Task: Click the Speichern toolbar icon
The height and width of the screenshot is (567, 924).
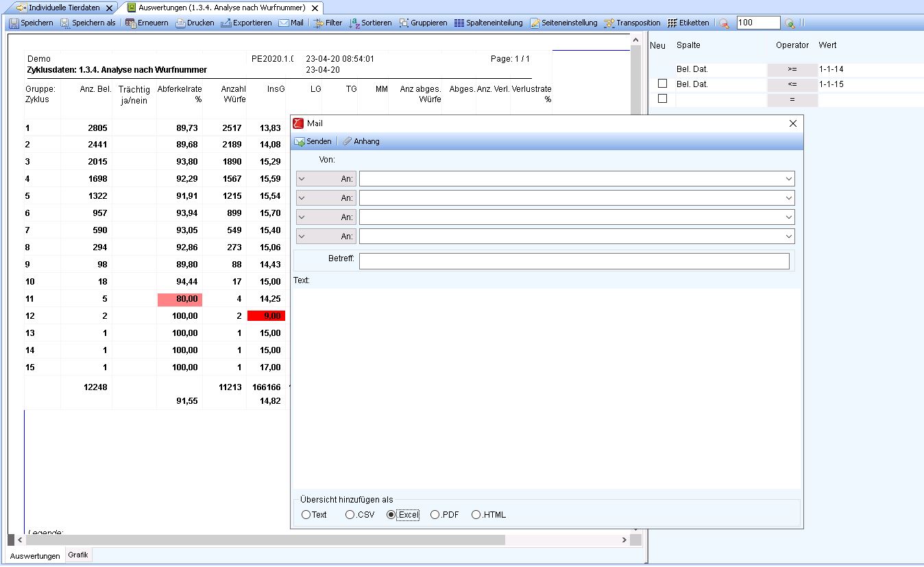Action: pos(14,23)
